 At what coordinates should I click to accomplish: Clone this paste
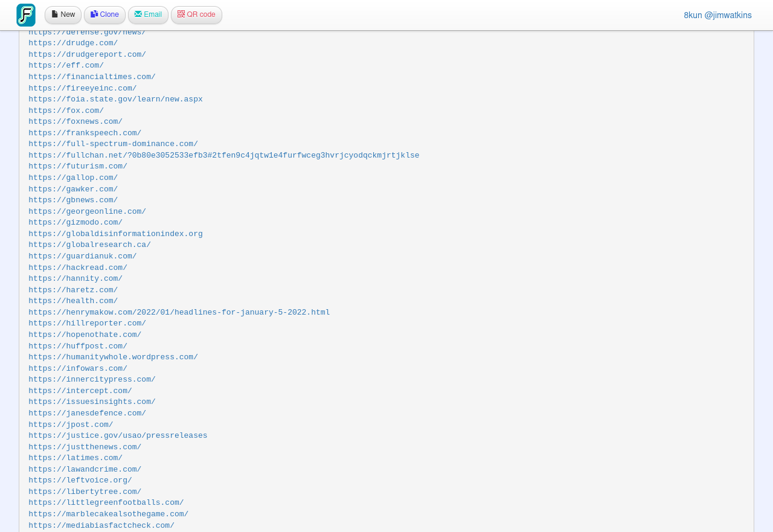[104, 15]
